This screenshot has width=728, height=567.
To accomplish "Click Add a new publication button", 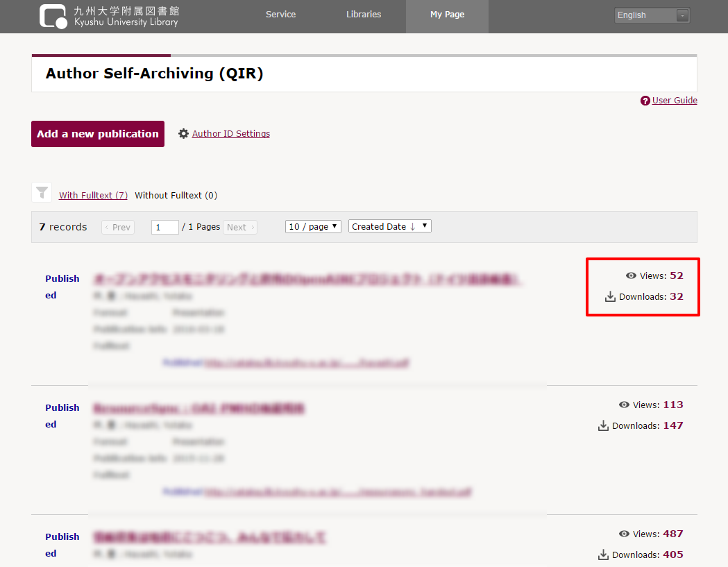I will [97, 134].
